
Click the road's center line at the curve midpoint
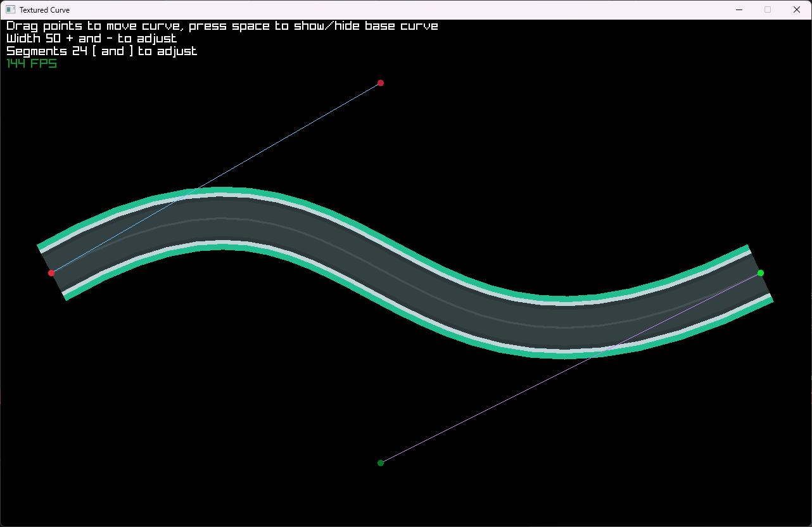tap(406, 273)
